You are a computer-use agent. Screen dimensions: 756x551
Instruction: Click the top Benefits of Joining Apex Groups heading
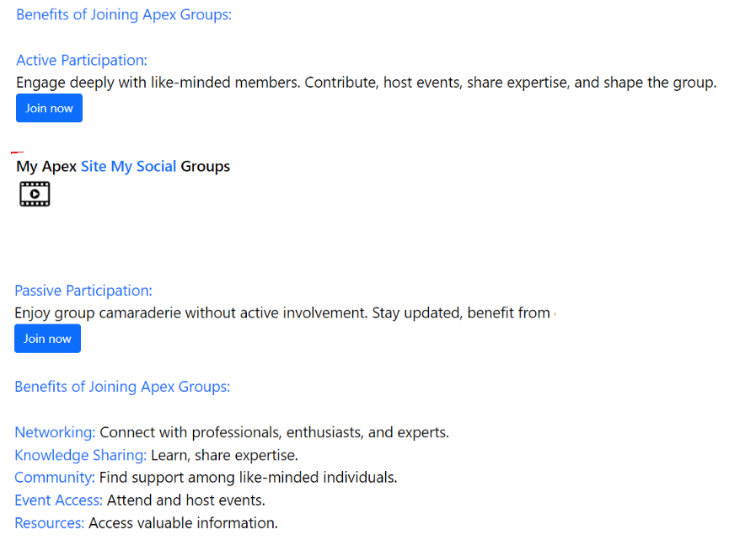124,14
